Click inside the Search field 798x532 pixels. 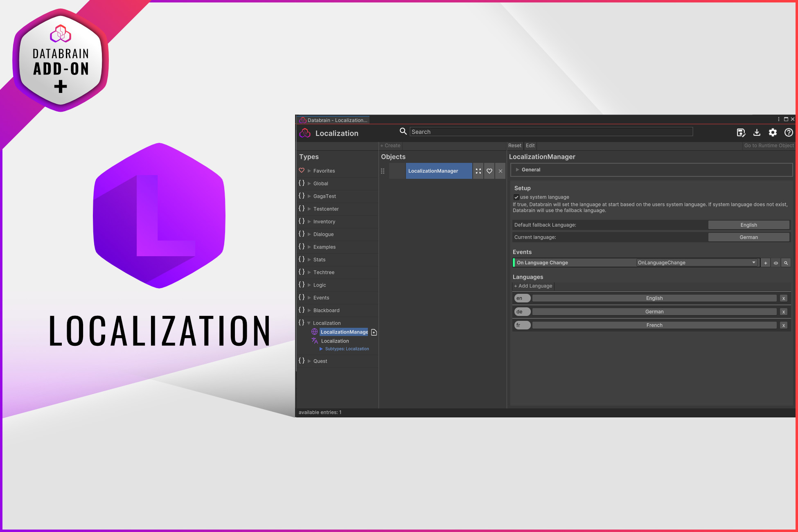pos(548,131)
